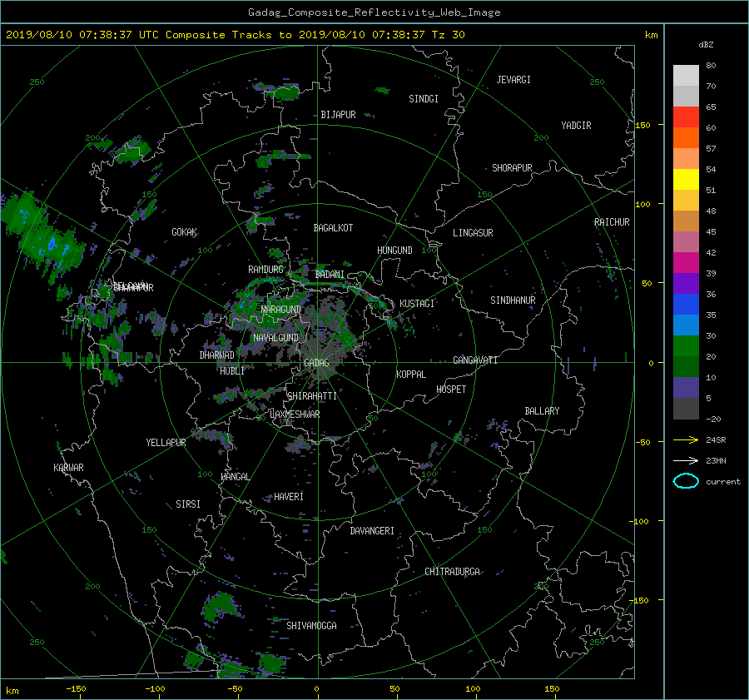
Task: Click the yellow 24SR arrow legend icon
Action: (x=686, y=439)
